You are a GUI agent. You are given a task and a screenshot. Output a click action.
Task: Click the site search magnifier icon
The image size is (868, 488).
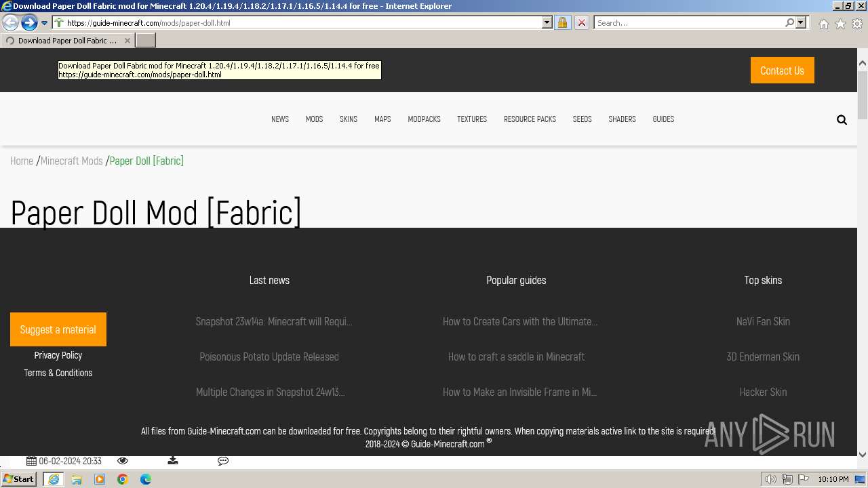click(842, 120)
